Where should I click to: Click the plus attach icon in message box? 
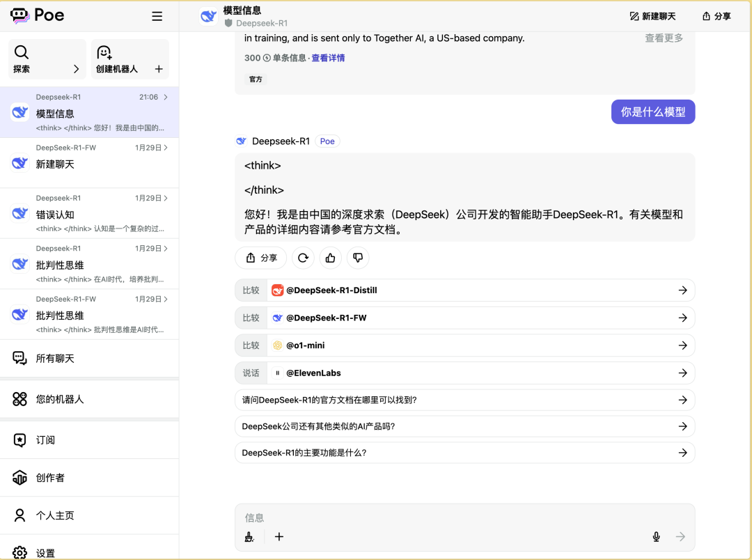pos(279,537)
